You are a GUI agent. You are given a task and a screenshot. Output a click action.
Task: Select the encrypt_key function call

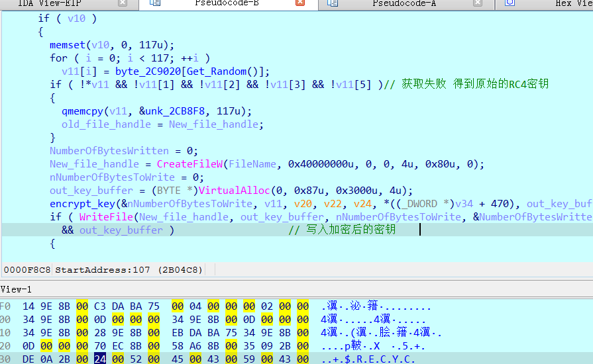pos(82,204)
